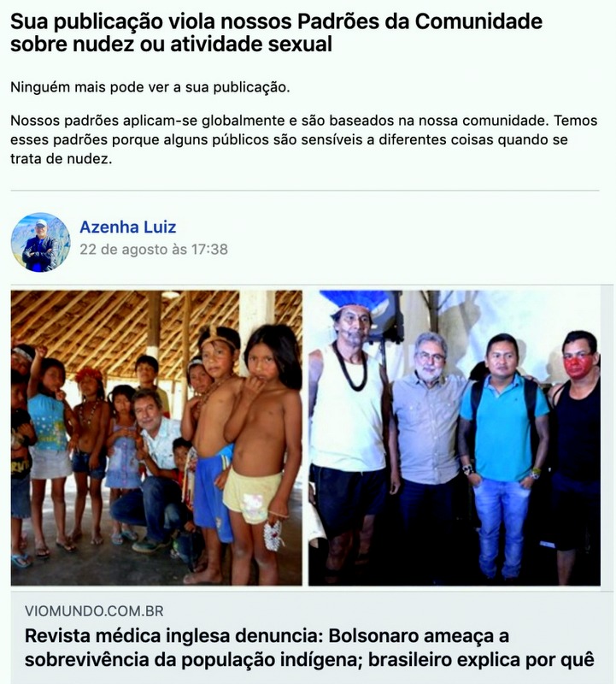
Task: Click the child wearing yellow shorts
Action: [261, 454]
